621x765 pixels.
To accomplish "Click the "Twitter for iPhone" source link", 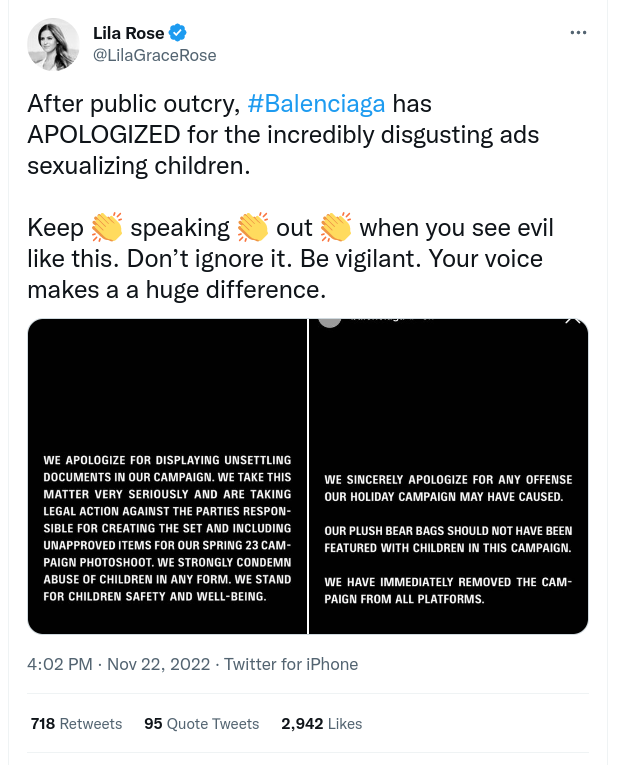I will [291, 664].
